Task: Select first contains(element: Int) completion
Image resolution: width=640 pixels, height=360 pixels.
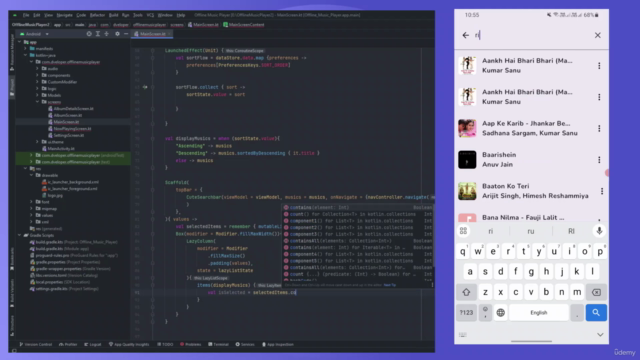Action: (358, 207)
